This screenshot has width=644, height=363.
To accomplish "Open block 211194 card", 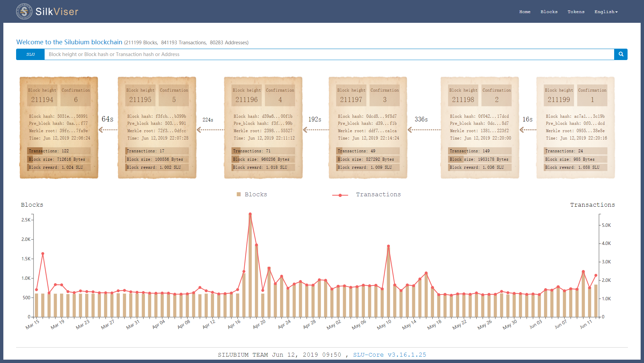I will coord(59,127).
